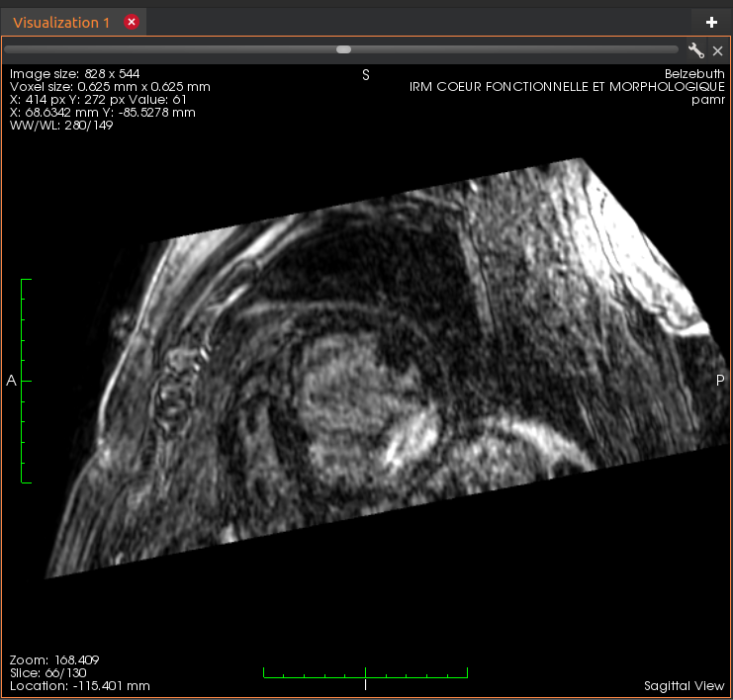Viewport: 733px width, 700px height.
Task: Add a new visualization tab with plus
Action: click(711, 22)
